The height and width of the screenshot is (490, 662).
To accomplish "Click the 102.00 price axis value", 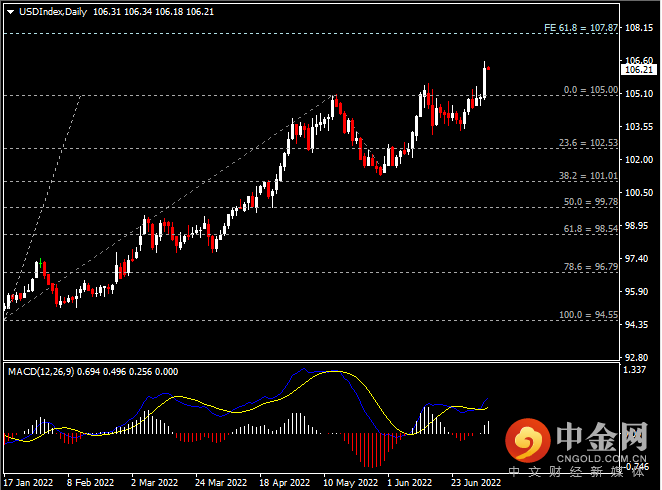I will [639, 160].
